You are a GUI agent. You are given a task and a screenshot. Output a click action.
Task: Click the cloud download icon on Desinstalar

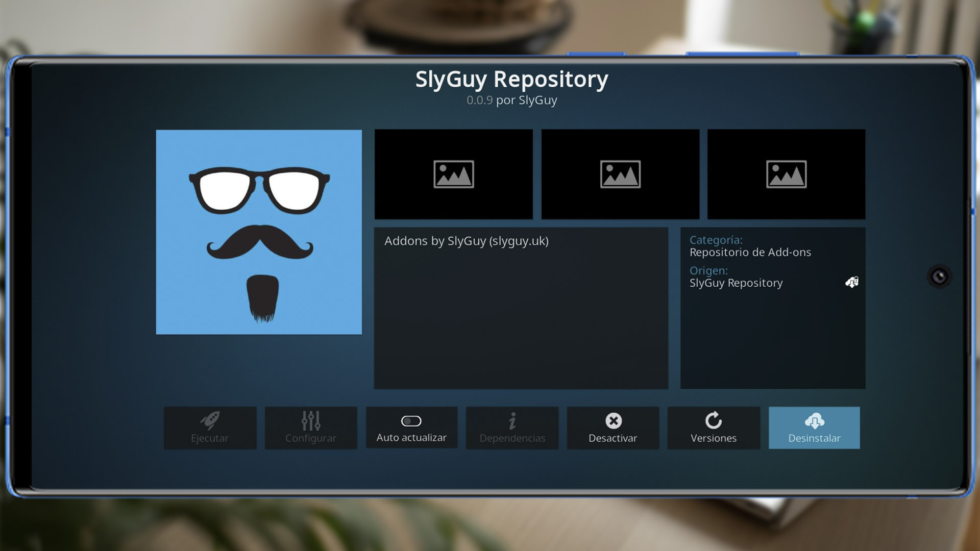coord(814,420)
